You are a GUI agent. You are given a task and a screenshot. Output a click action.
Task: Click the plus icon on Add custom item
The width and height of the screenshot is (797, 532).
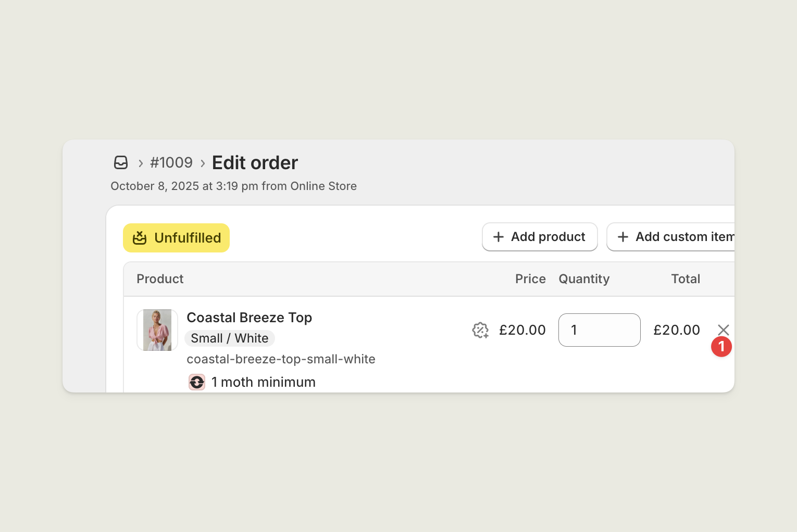click(x=622, y=237)
